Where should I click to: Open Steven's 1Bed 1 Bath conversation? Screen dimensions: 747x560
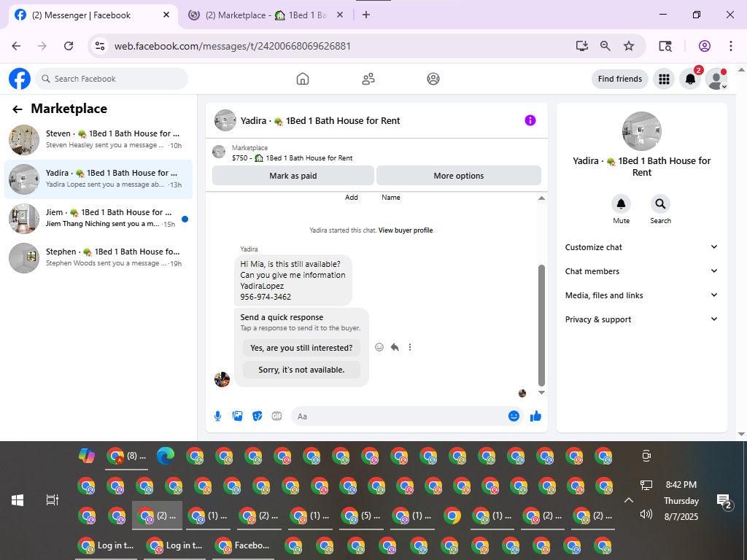click(98, 139)
